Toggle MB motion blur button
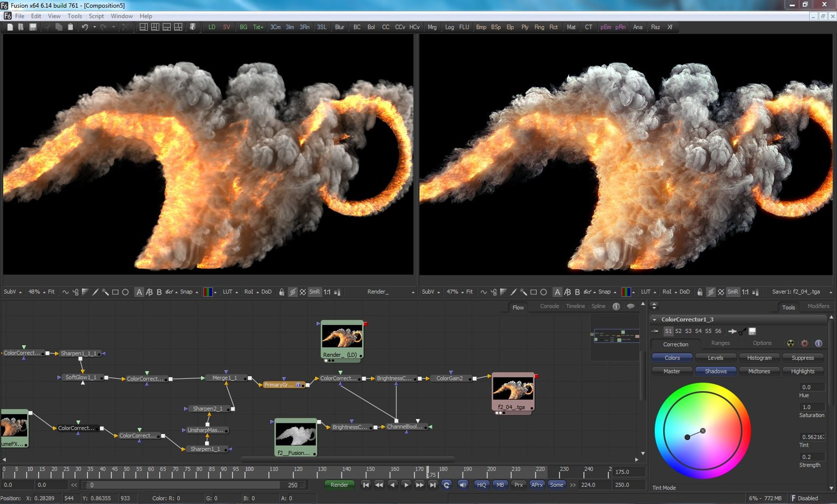This screenshot has height=504, width=837. click(x=500, y=485)
